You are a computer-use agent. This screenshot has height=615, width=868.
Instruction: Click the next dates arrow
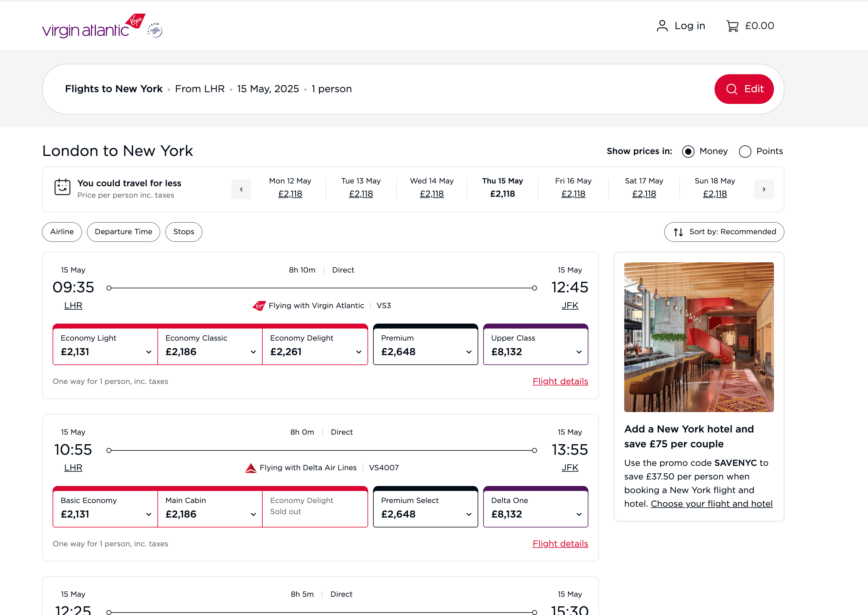[763, 189]
